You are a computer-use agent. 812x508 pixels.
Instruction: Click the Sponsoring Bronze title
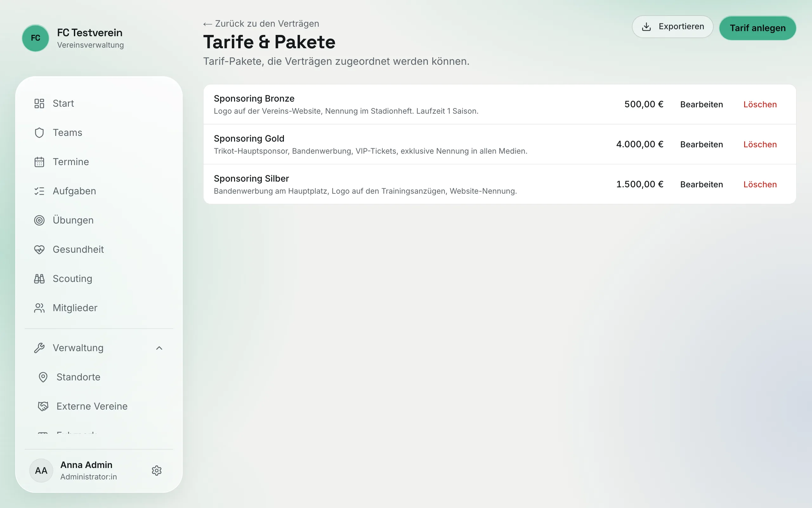tap(254, 98)
